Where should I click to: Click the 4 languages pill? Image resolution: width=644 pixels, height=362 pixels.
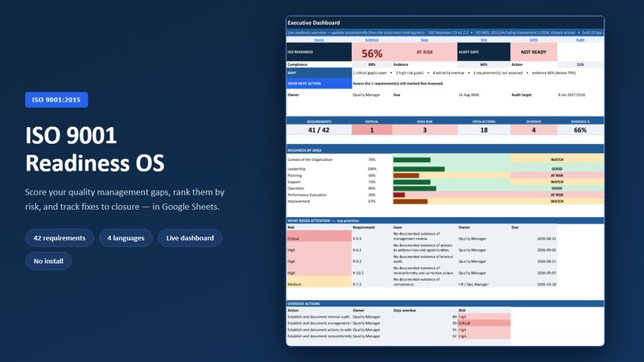pyautogui.click(x=126, y=238)
